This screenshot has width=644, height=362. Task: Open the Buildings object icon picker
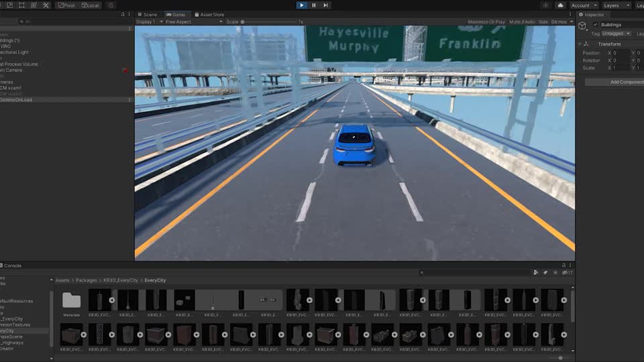point(582,26)
